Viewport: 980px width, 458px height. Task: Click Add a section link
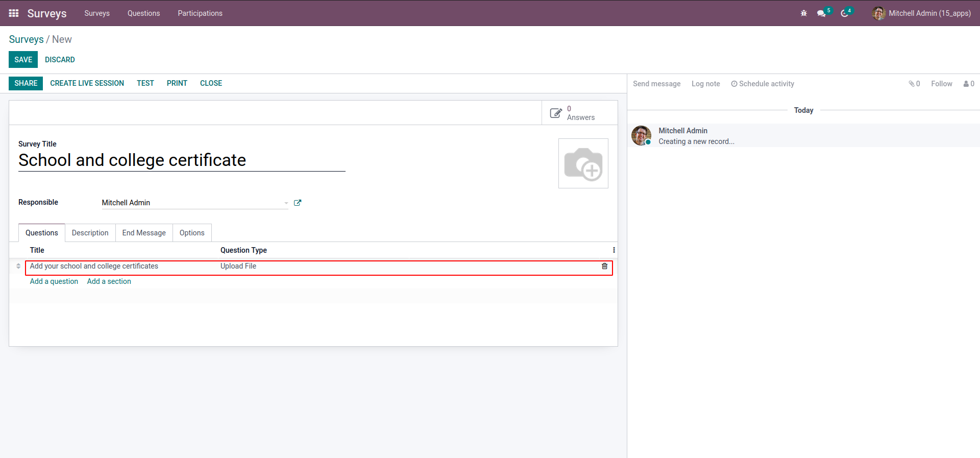click(109, 281)
